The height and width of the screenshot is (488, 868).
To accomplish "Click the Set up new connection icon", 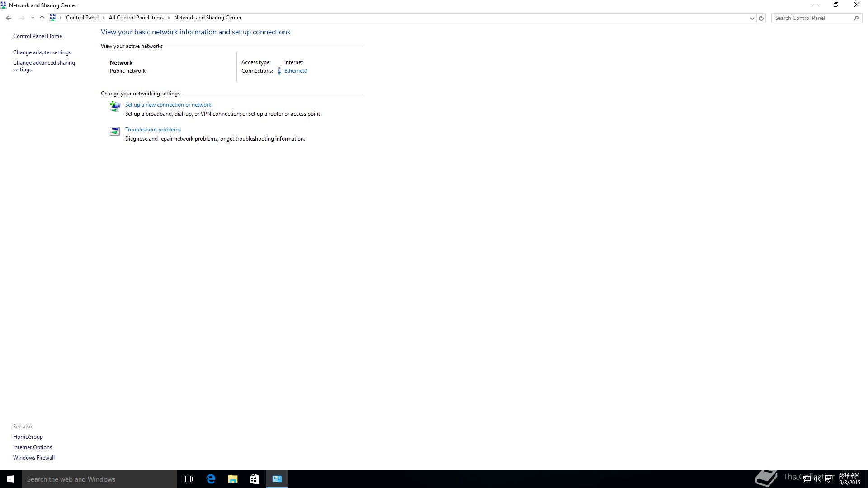I will [115, 106].
